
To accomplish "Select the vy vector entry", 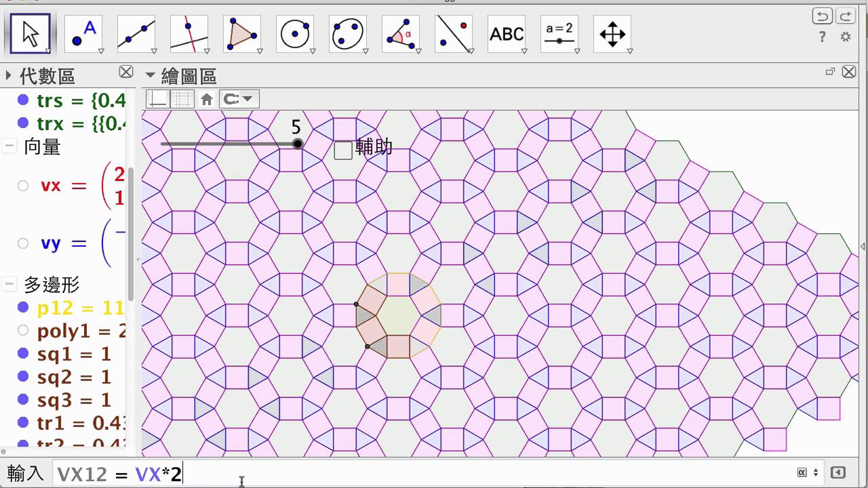I will pos(81,243).
